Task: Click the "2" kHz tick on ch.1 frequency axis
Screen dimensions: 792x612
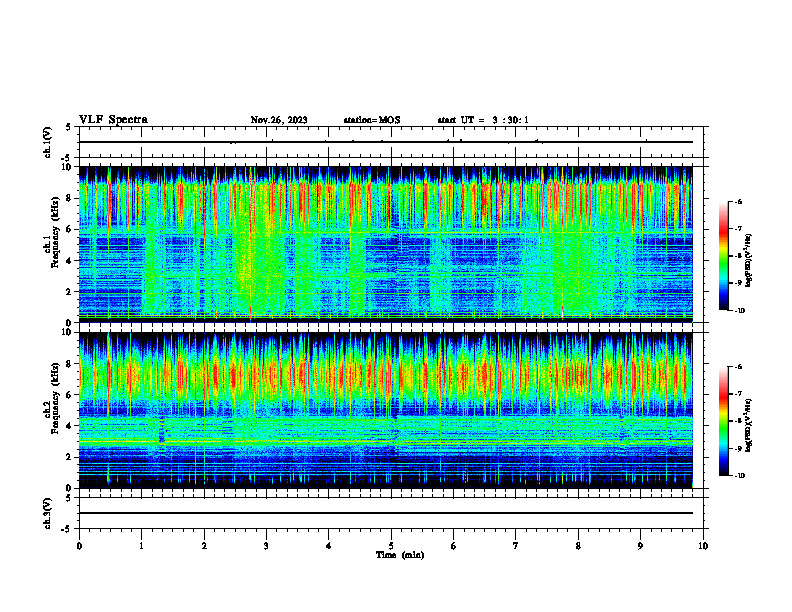Action: coord(70,291)
